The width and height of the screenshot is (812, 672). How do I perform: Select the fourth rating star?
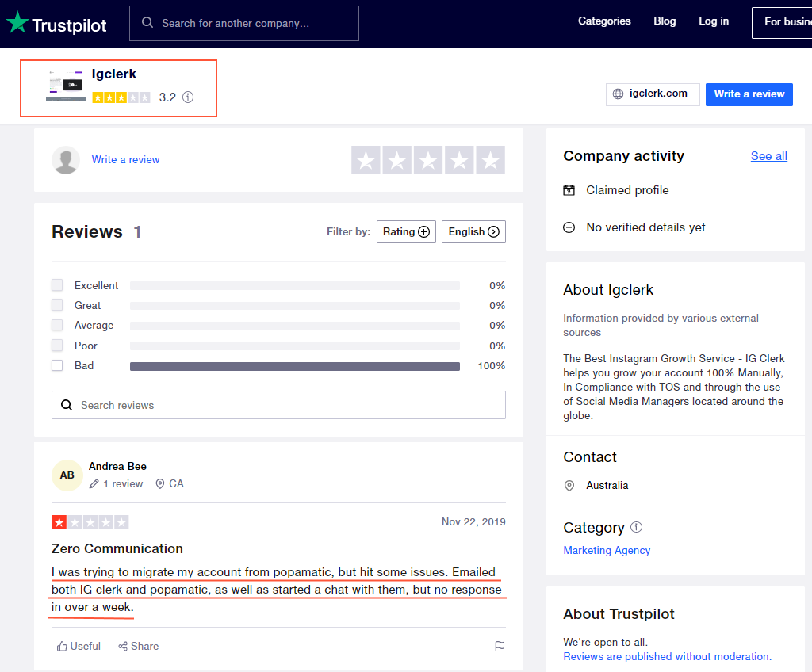[459, 160]
